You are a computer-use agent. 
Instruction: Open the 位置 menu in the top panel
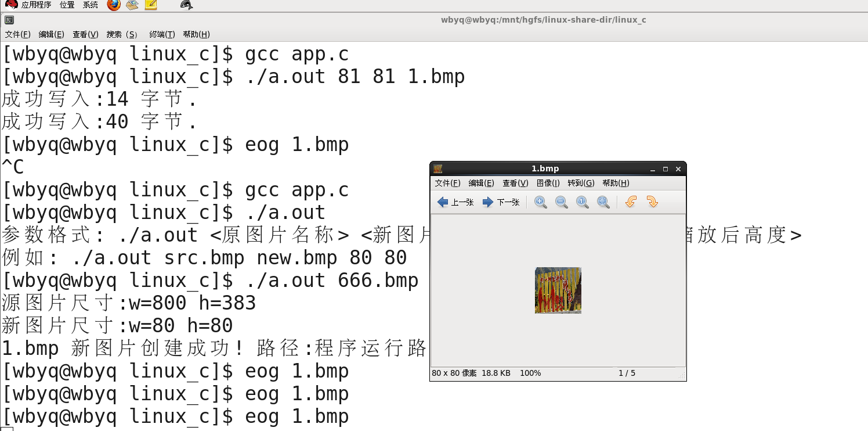coord(67,5)
